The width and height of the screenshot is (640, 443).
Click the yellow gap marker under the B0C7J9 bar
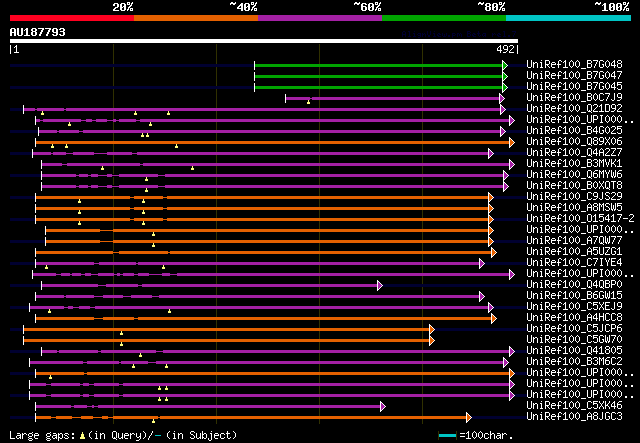click(309, 102)
